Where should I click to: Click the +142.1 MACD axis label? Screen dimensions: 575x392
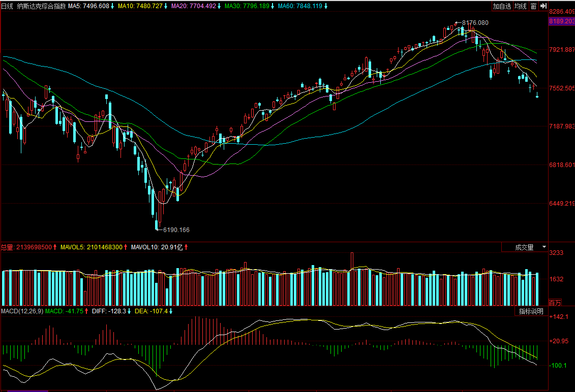[x=559, y=317]
